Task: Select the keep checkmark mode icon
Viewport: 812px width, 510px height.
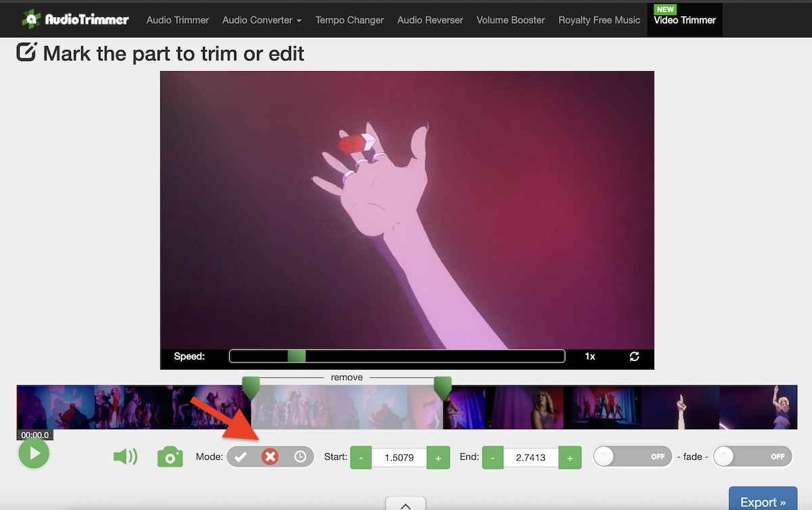Action: coord(242,456)
